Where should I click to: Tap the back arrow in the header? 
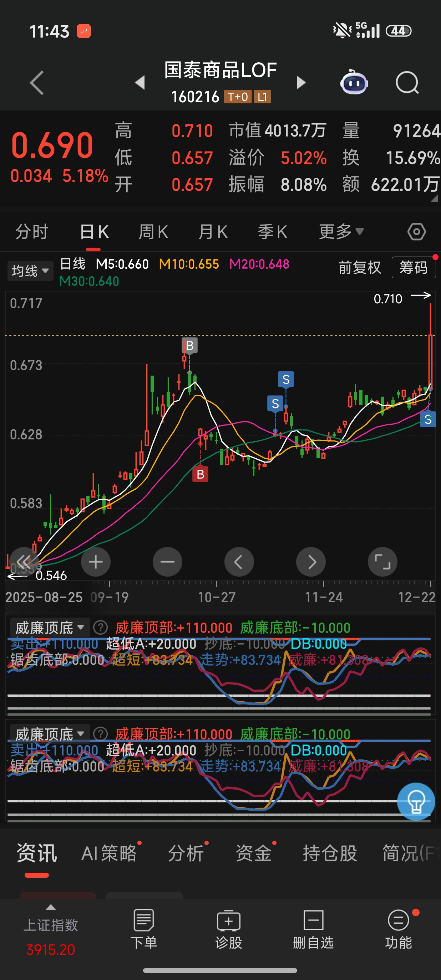click(x=37, y=83)
